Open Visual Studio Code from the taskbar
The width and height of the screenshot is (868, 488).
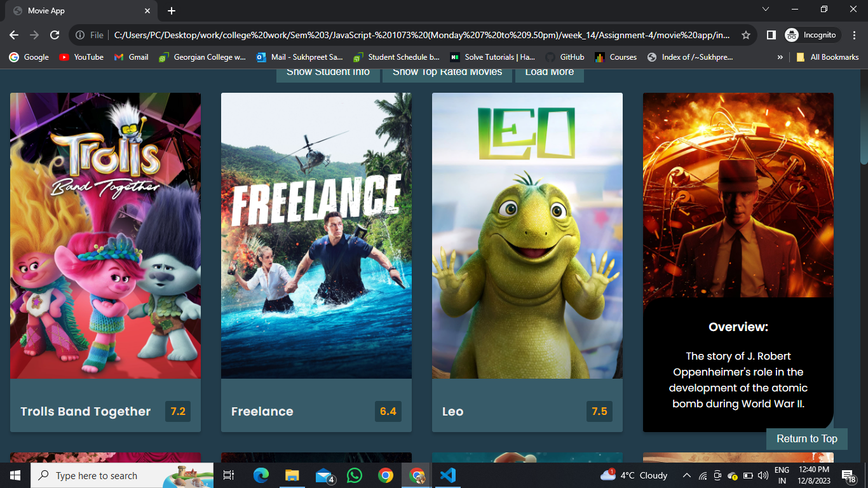click(x=448, y=475)
